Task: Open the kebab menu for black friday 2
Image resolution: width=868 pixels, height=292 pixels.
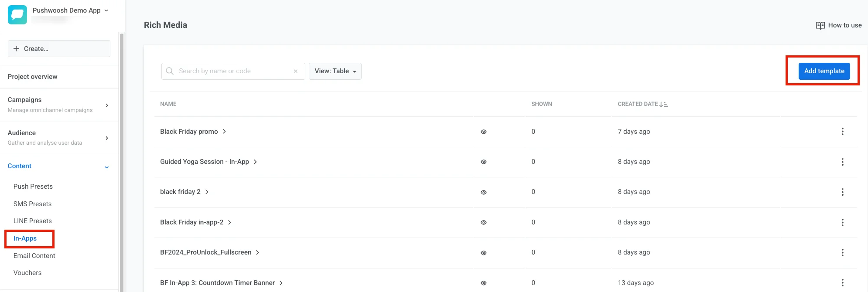Action: pos(842,192)
